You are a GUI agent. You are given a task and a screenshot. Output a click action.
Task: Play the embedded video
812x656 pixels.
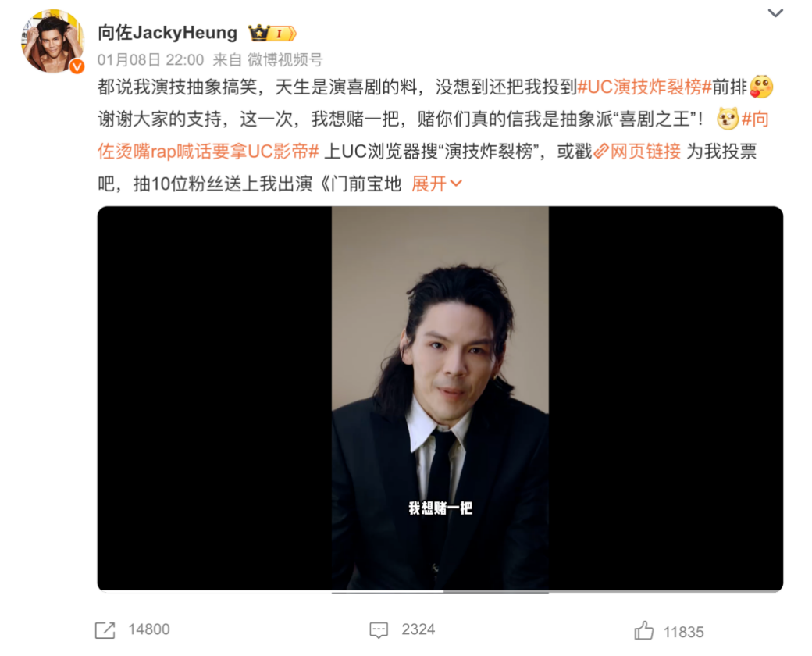tap(440, 398)
